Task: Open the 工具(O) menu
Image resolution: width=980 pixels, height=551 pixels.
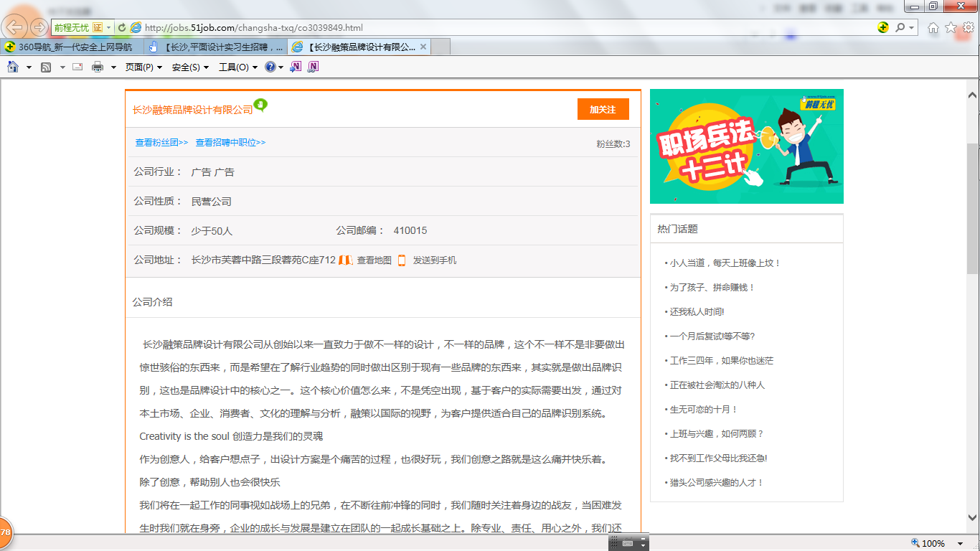Action: pyautogui.click(x=237, y=67)
